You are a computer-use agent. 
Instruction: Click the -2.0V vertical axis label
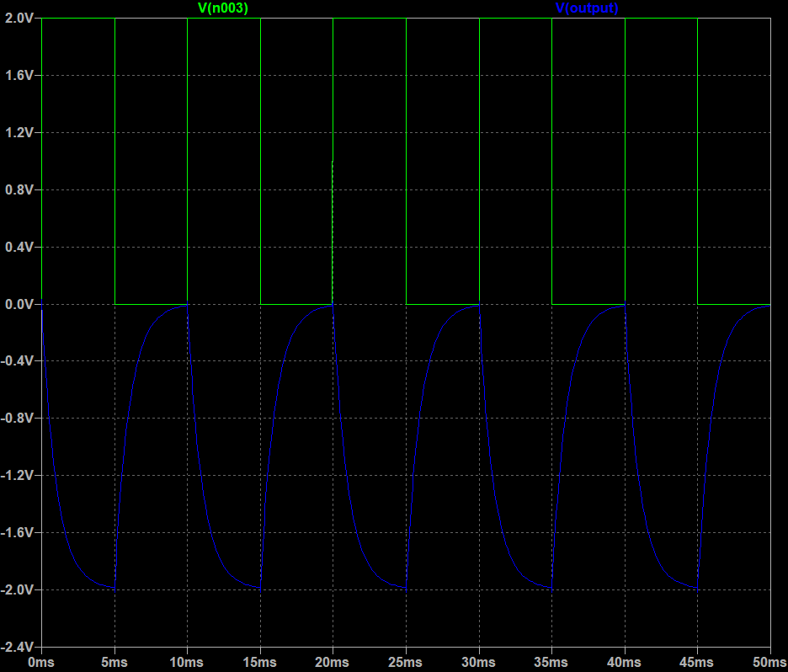(x=17, y=589)
